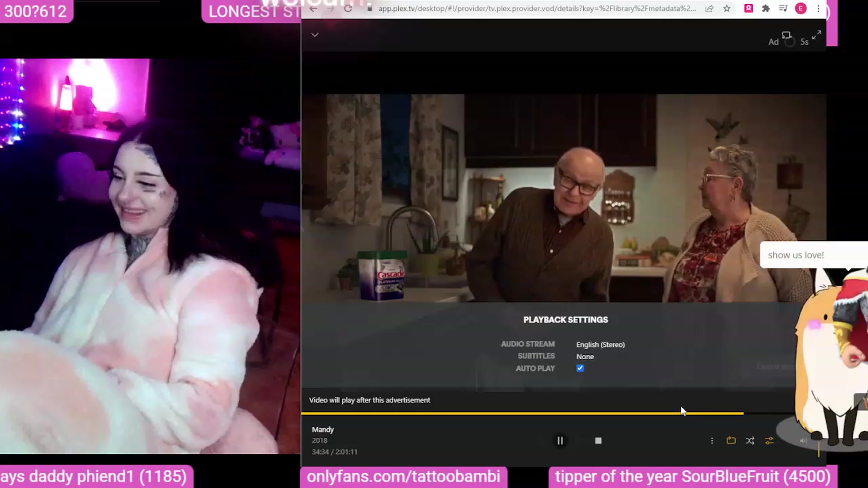The height and width of the screenshot is (488, 868).
Task: Toggle shuffle in the Plex player
Action: click(x=750, y=441)
